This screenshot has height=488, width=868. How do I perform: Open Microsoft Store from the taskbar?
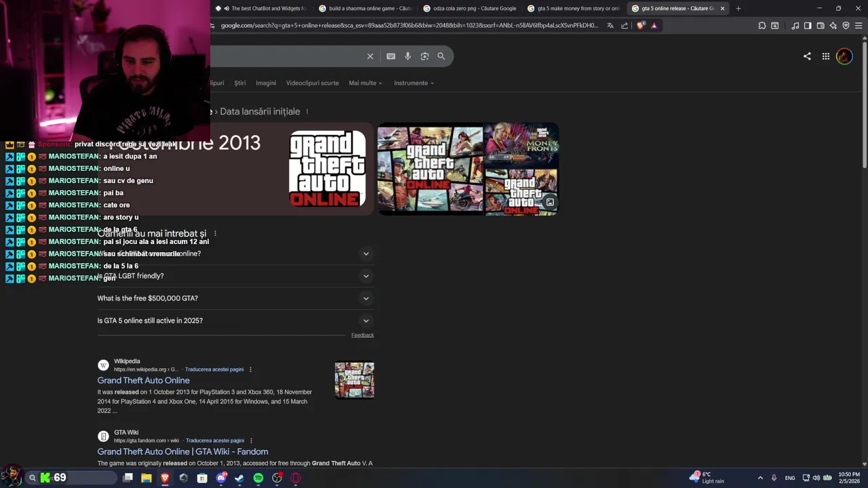(202, 478)
